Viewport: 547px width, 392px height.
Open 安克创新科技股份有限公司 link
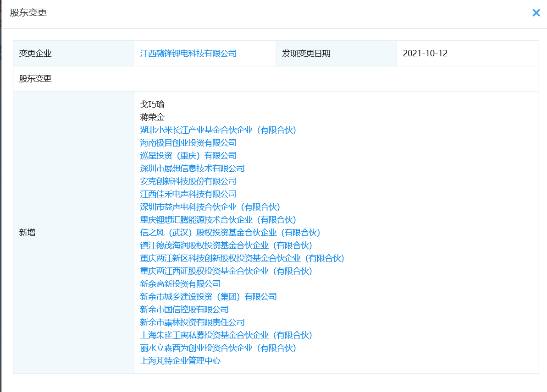click(188, 181)
